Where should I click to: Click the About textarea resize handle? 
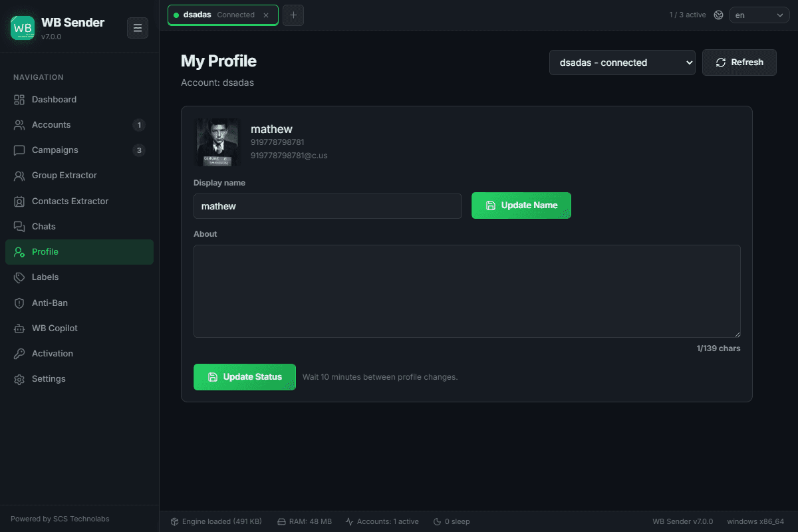(x=737, y=334)
